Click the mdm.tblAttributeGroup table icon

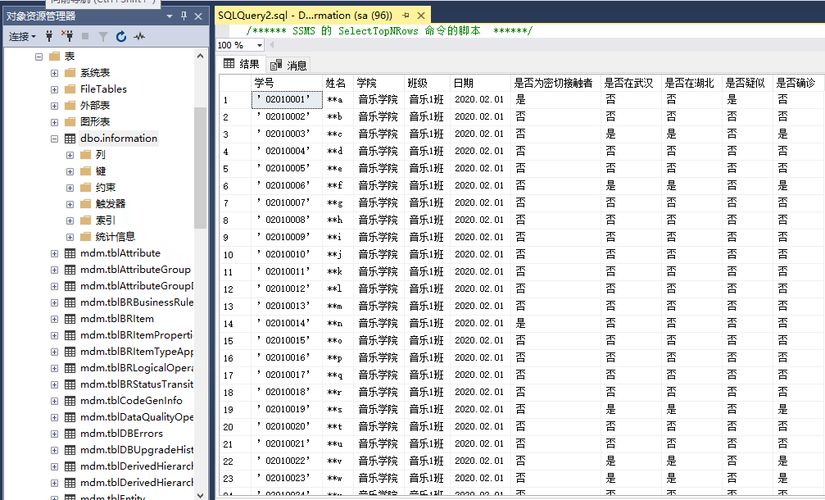click(70, 269)
